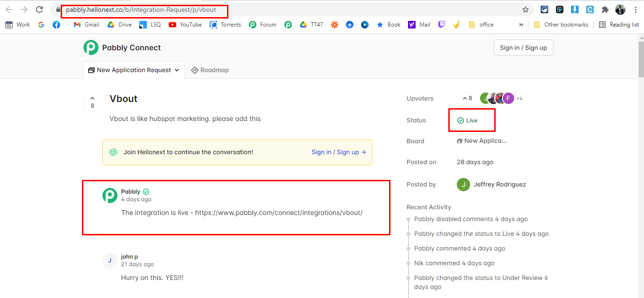
Task: Click the purple F upvoter avatar
Action: pos(508,98)
